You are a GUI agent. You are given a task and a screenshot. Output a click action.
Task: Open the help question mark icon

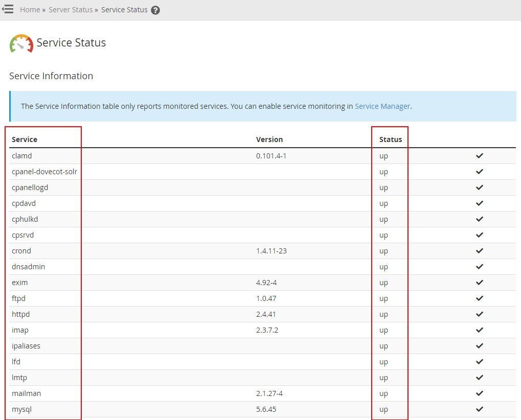tap(155, 10)
